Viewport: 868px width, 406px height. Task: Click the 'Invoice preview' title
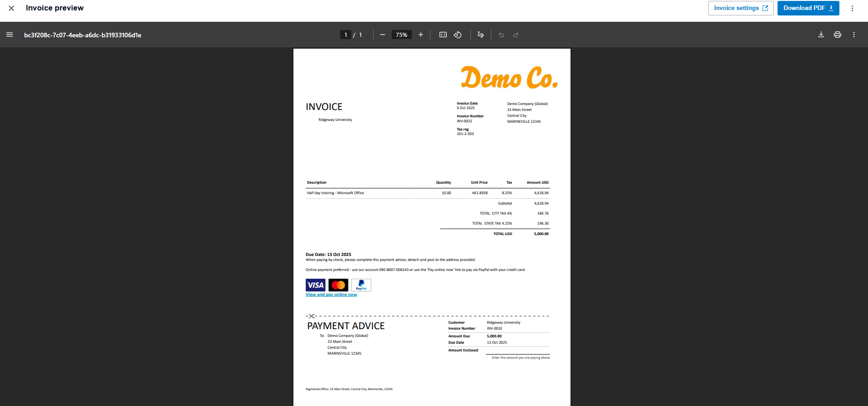(55, 8)
